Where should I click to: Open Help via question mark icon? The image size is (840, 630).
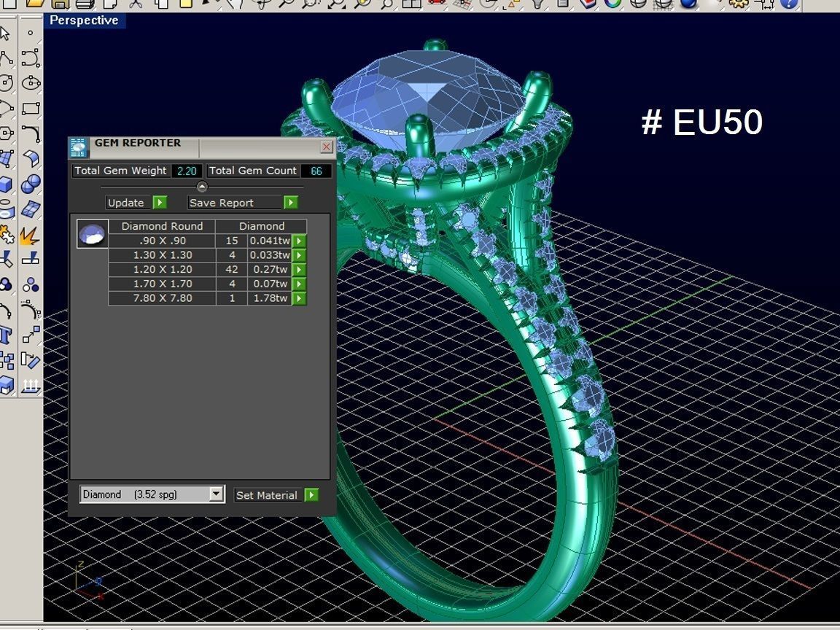point(788,4)
